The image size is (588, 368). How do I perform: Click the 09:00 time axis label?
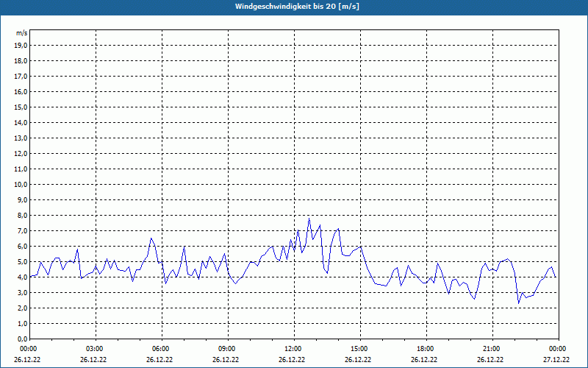click(228, 349)
